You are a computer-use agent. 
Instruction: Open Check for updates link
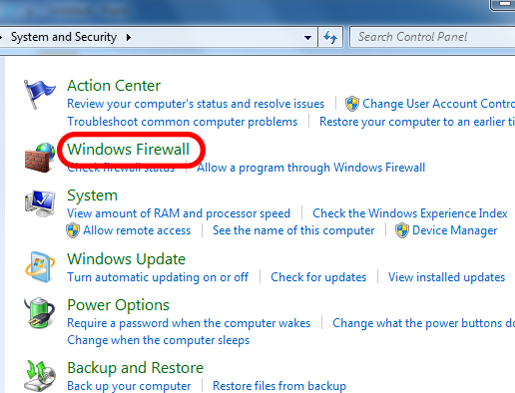(x=318, y=277)
